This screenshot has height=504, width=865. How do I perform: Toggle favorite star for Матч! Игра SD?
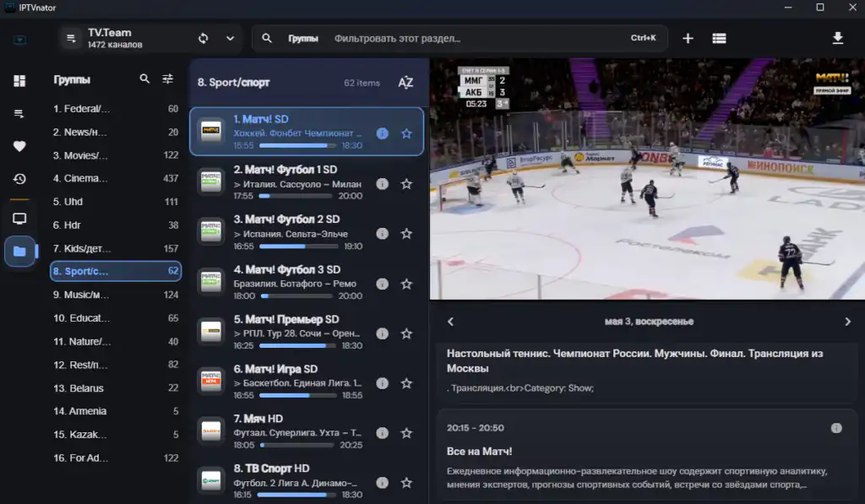[x=406, y=383]
